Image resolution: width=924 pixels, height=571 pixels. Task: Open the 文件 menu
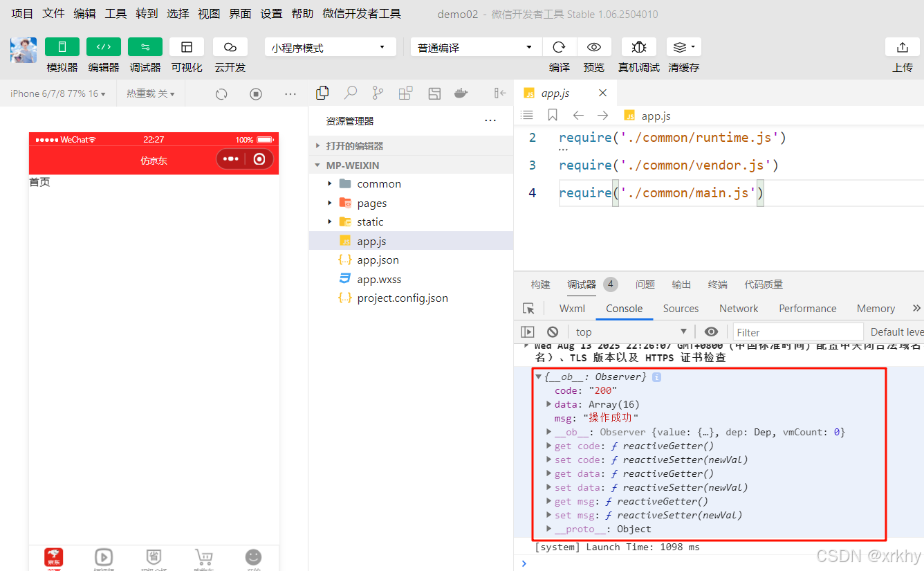click(53, 14)
